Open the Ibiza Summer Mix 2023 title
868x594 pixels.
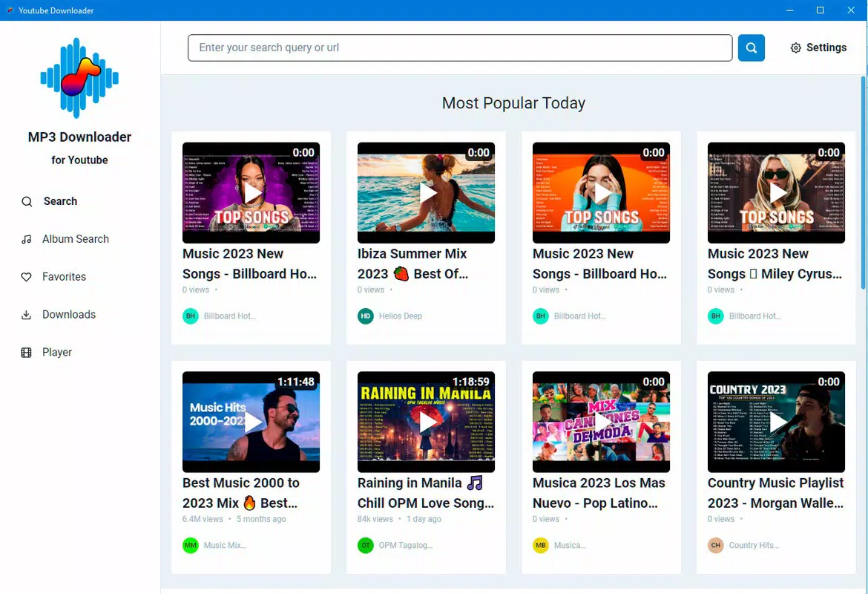point(413,264)
